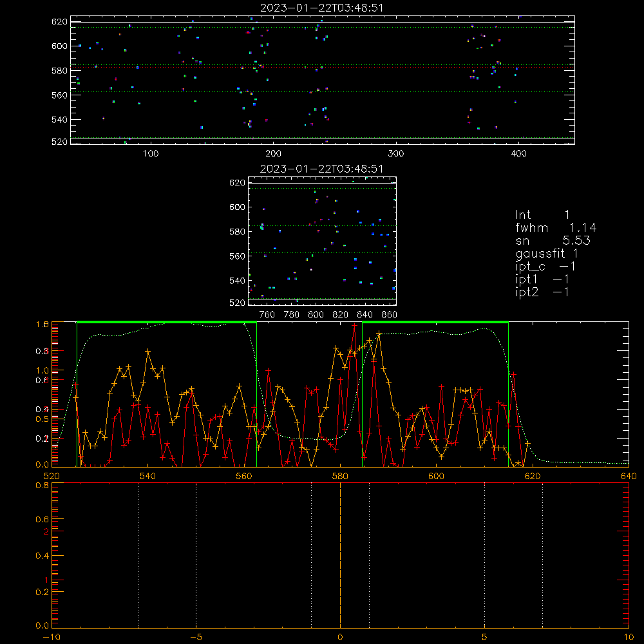Click x-axis label 800 on the middle panel
Viewport: 644px width, 644px height.
pyautogui.click(x=316, y=315)
